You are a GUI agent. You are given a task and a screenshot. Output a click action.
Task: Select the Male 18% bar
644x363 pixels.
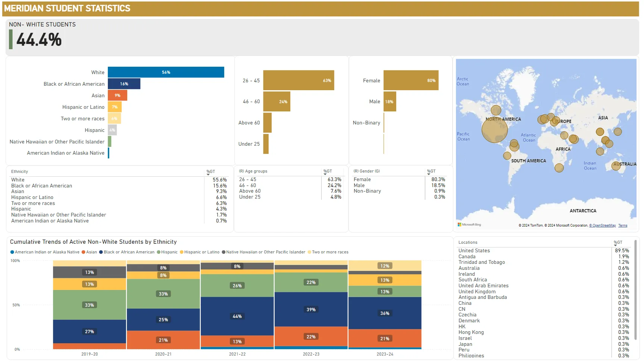(390, 102)
